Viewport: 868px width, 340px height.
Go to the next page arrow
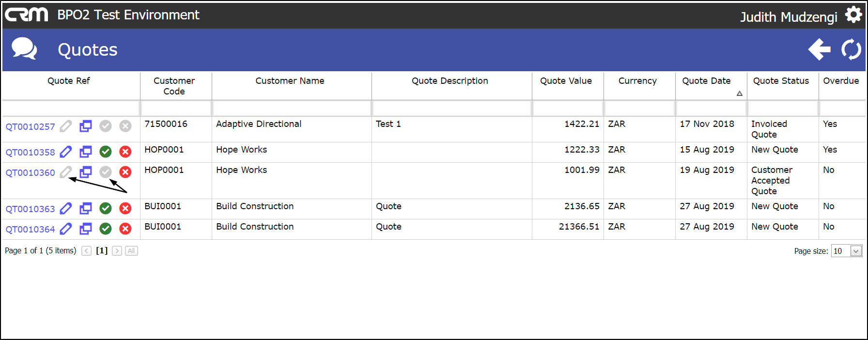(117, 251)
